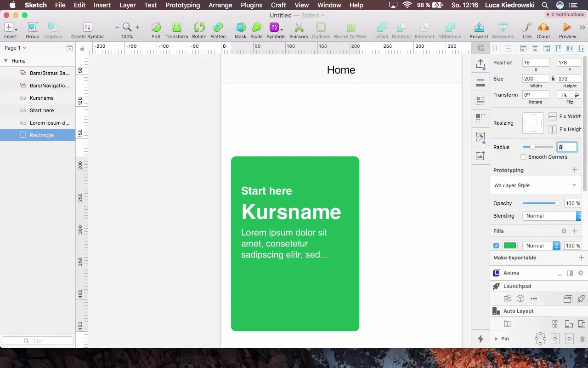Select the Edit tool in toolbar
This screenshot has width=588, height=368.
156,27
